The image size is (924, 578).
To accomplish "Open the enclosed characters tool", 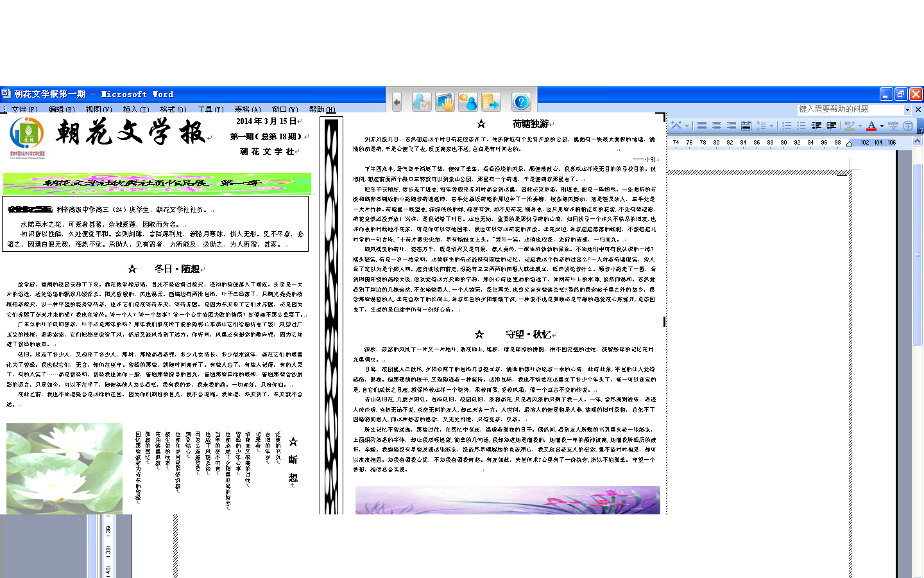I will (908, 126).
